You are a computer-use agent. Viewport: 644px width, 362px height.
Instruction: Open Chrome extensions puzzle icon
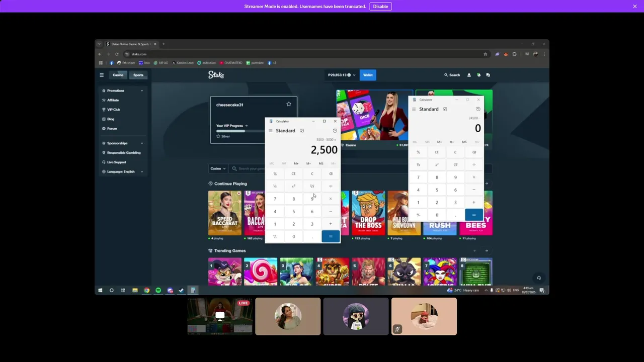coord(514,54)
